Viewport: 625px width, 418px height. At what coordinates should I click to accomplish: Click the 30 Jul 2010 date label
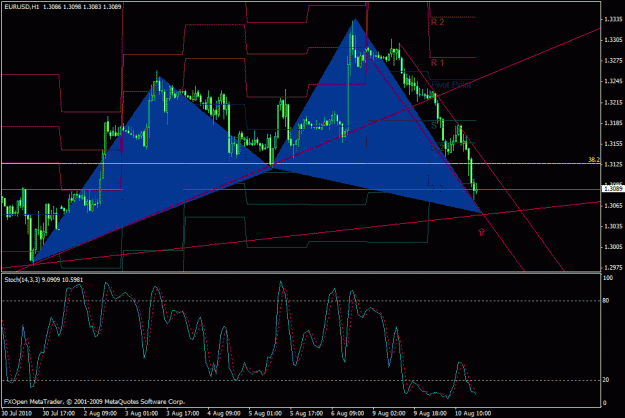(x=17, y=413)
